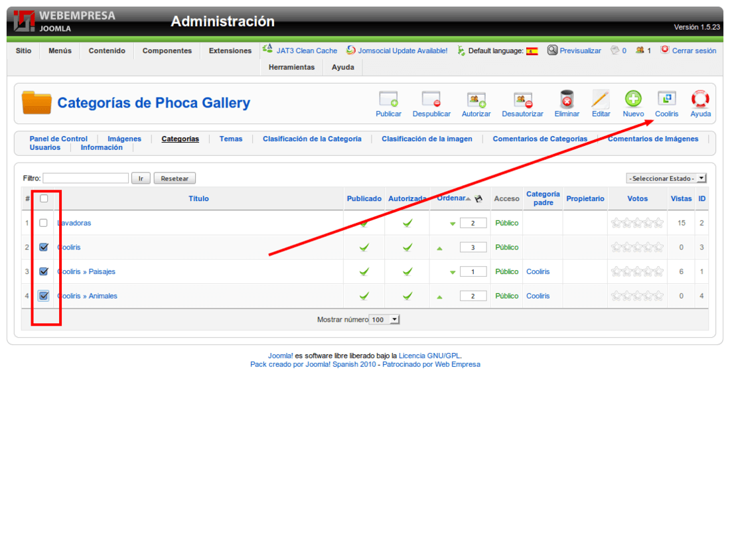730x560 pixels.
Task: Switch to the Imágenes submenu
Action: click(x=124, y=139)
